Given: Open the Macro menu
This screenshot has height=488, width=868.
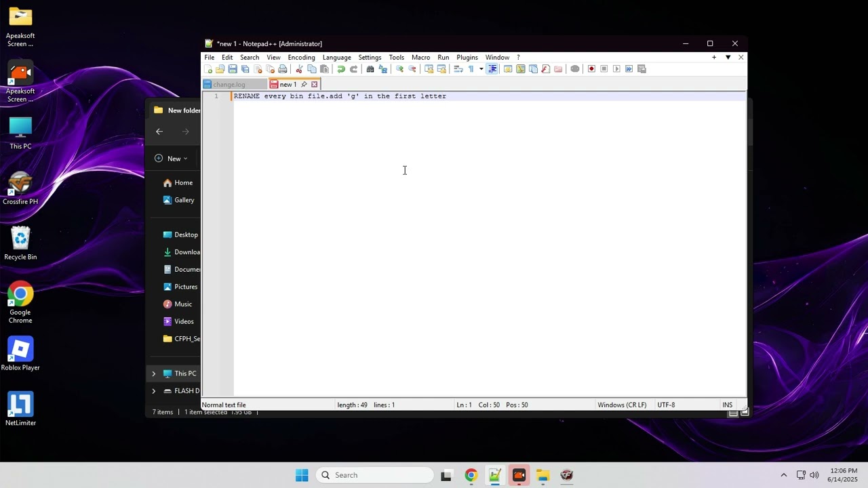Looking at the screenshot, I should tap(420, 58).
